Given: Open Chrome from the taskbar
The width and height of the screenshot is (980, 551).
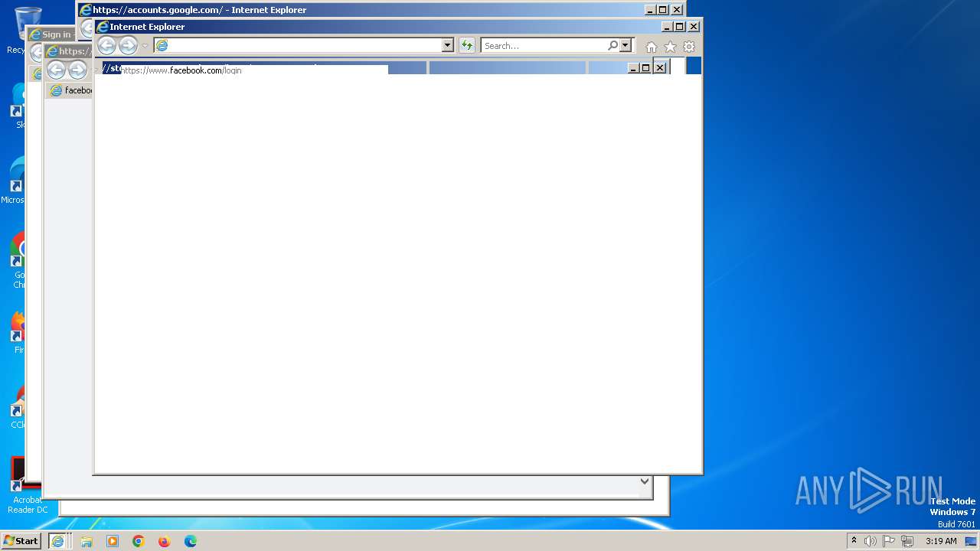Looking at the screenshot, I should 139,541.
